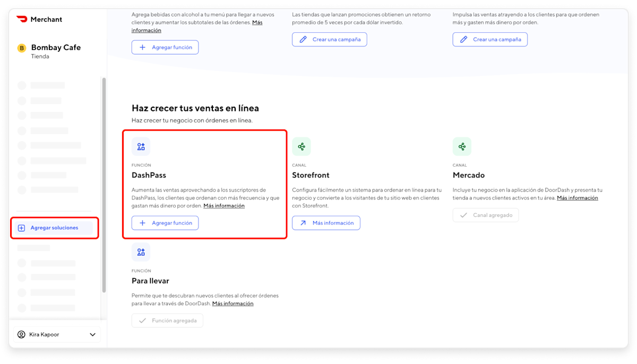Screen dimensions: 637x364
Task: Click the Storefront channel icon
Action: 302,146
